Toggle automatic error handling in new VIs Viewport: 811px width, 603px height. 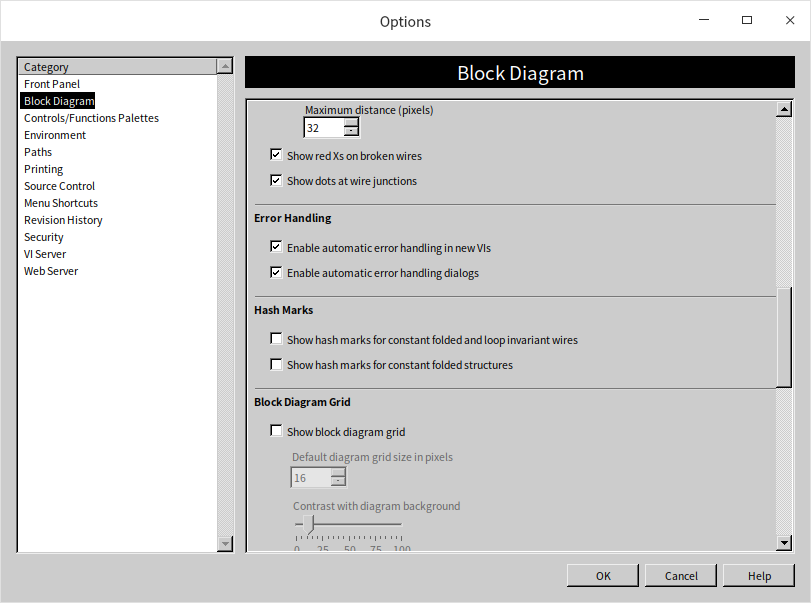276,247
